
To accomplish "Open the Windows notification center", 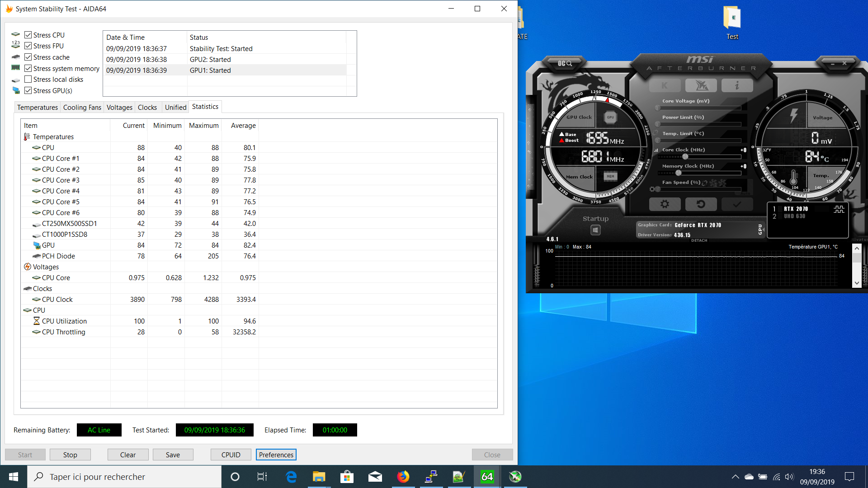I will coord(849,477).
